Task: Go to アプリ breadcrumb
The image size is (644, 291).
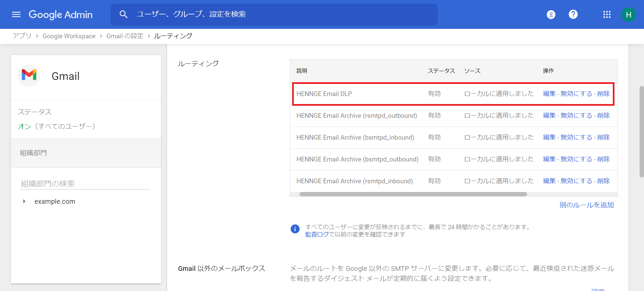Action: click(22, 36)
